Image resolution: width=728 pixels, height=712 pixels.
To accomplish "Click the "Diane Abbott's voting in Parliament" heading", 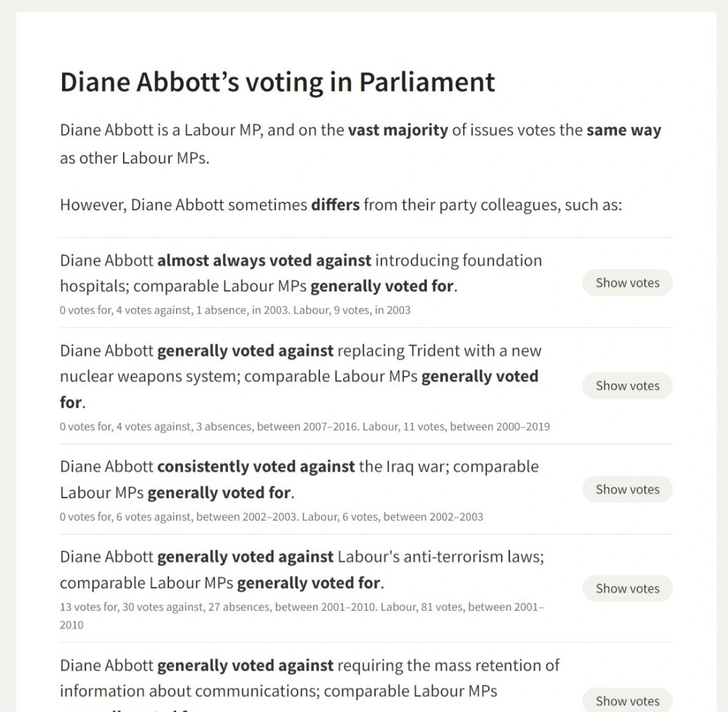I will point(277,82).
